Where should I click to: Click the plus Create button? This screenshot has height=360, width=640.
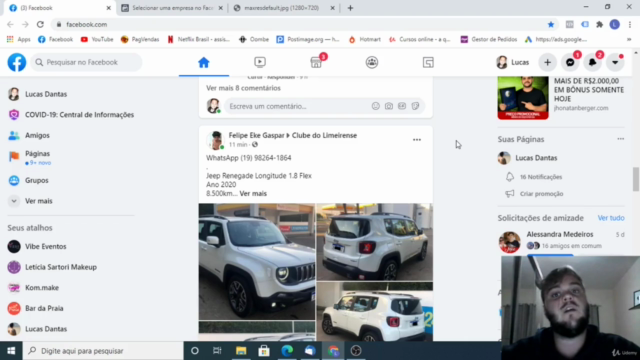point(547,62)
